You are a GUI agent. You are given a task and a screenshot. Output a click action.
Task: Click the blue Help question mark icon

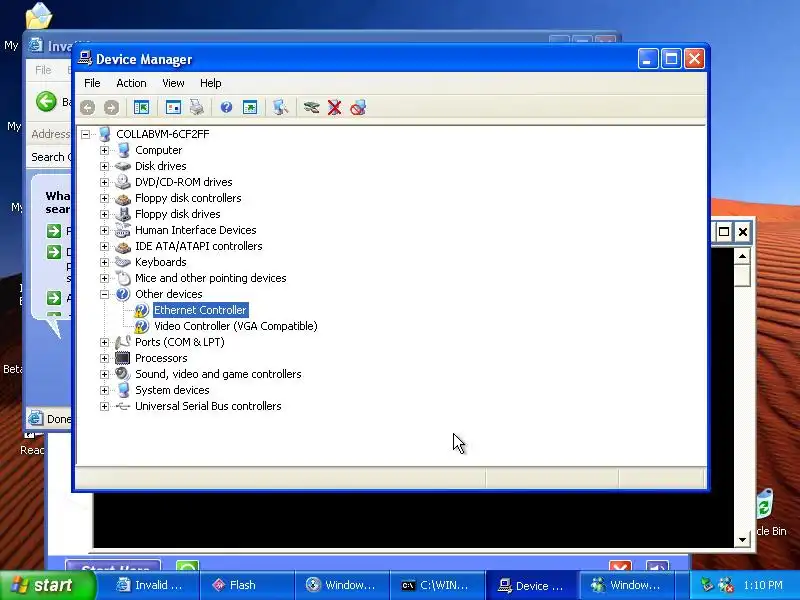tap(226, 107)
